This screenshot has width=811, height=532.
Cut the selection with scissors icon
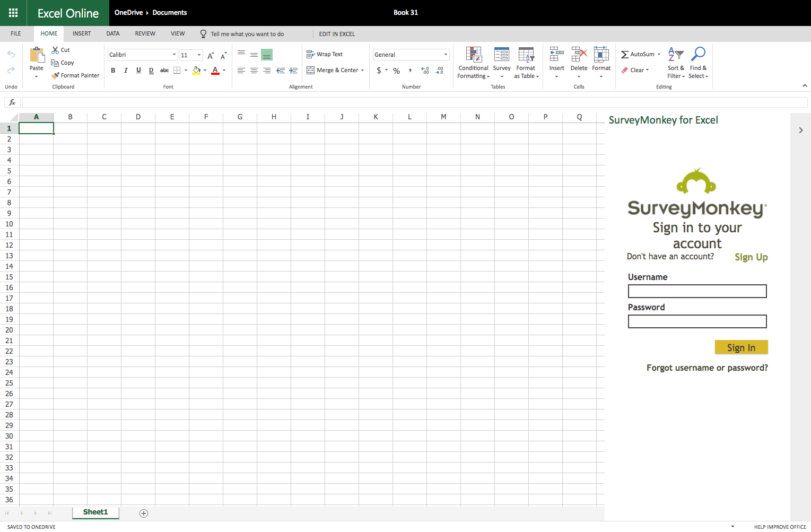tap(55, 50)
